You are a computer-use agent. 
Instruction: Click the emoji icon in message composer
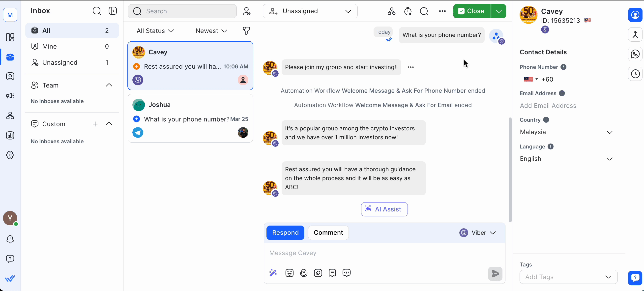pyautogui.click(x=289, y=273)
